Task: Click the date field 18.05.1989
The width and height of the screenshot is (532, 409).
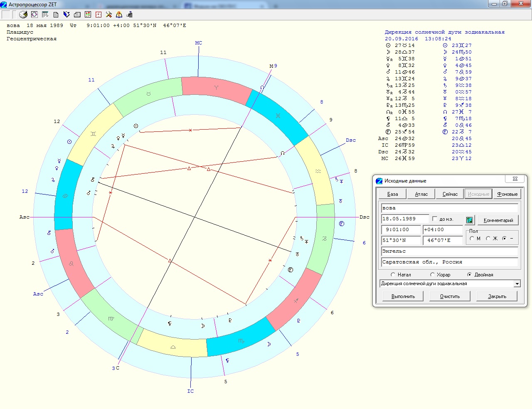Action: [404, 219]
